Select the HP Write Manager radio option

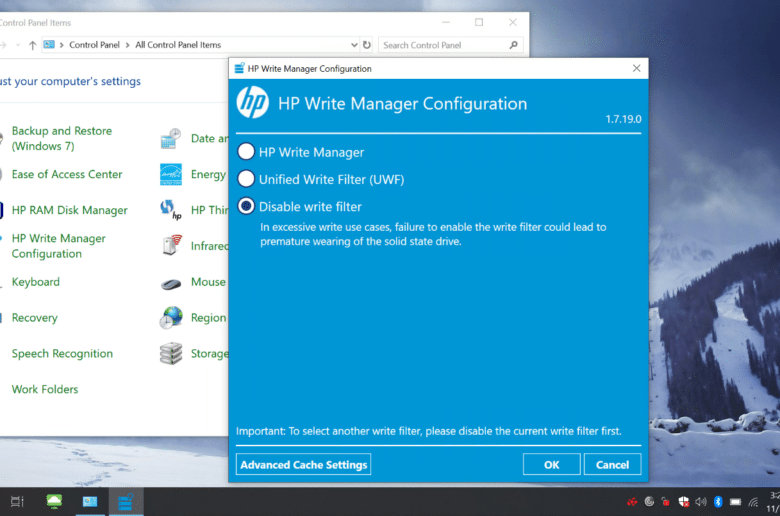[x=246, y=152]
